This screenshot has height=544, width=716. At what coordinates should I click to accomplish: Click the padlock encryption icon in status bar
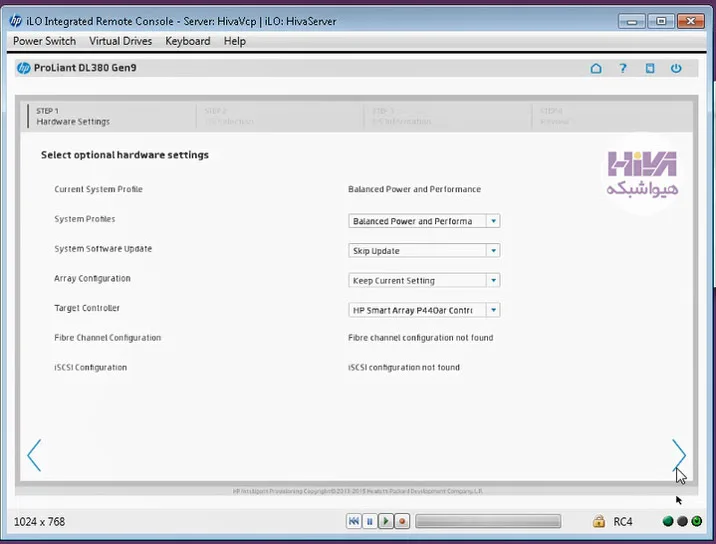(x=599, y=521)
